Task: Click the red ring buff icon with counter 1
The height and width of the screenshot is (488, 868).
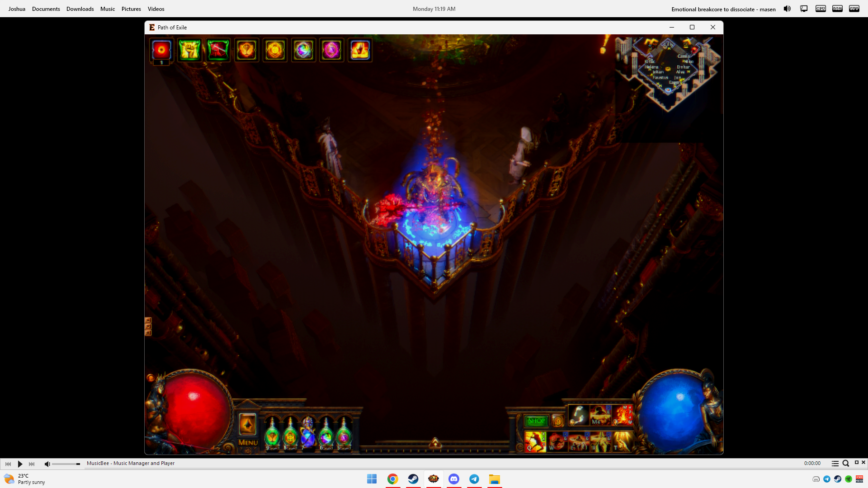Action: pyautogui.click(x=161, y=50)
